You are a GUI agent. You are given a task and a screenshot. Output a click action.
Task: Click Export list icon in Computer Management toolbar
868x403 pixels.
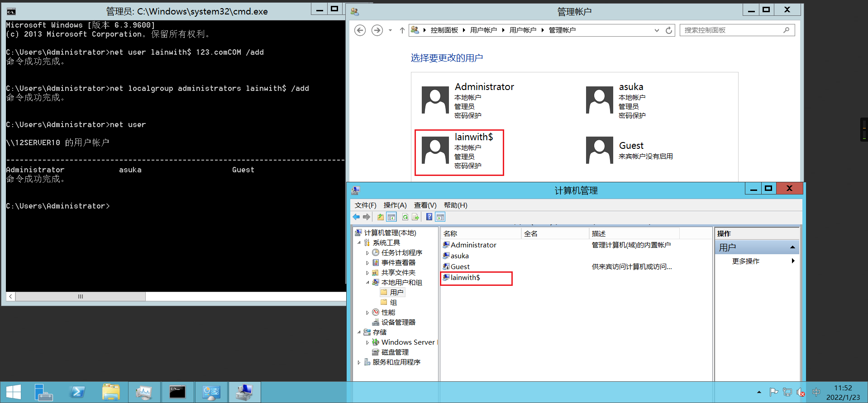coord(415,217)
